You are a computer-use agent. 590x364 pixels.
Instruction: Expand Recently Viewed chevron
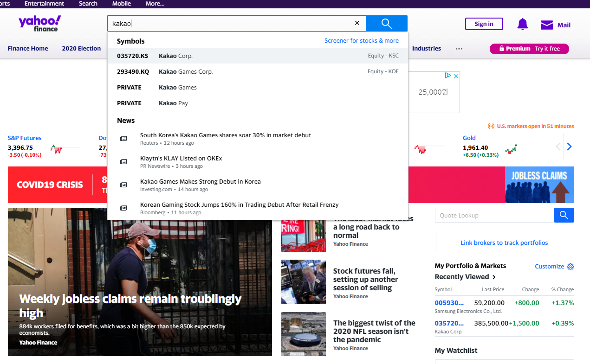tap(494, 277)
